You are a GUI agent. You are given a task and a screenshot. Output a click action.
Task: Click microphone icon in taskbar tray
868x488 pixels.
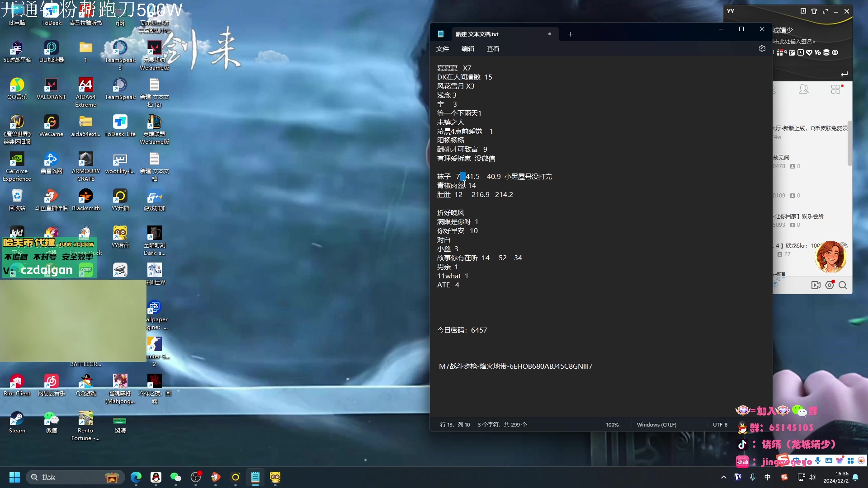(752, 477)
